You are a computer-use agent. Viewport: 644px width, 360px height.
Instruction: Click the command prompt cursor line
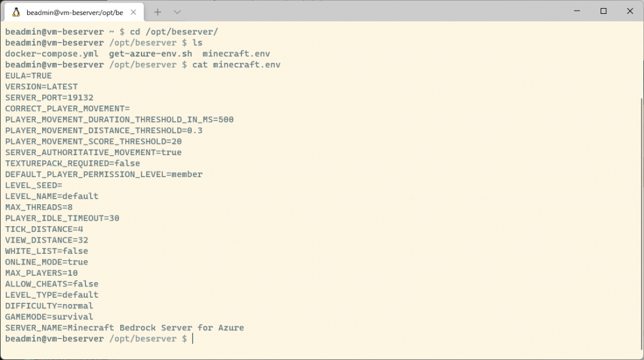tap(99, 339)
